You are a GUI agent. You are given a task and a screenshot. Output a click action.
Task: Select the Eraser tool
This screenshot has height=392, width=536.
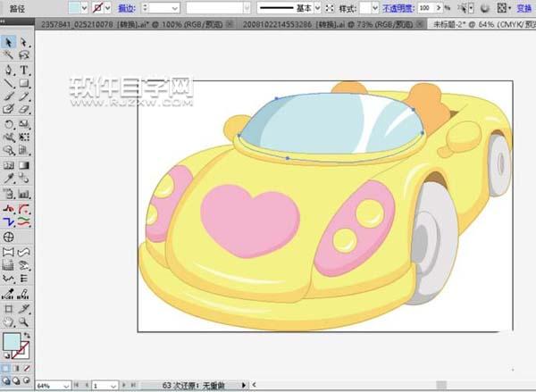[24, 109]
